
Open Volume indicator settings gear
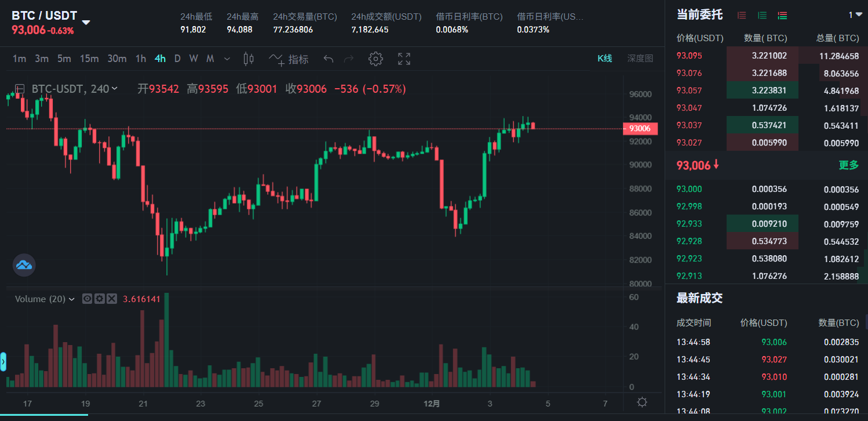tap(100, 299)
